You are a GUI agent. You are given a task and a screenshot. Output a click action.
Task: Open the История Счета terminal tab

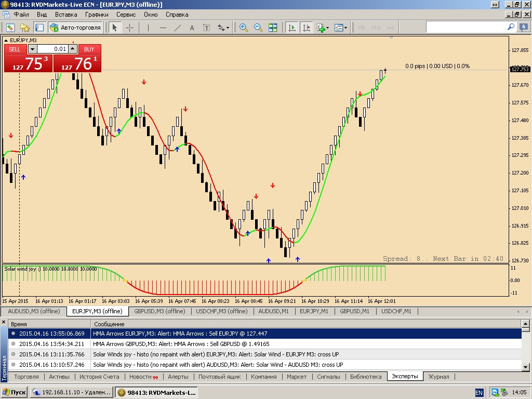pyautogui.click(x=99, y=377)
